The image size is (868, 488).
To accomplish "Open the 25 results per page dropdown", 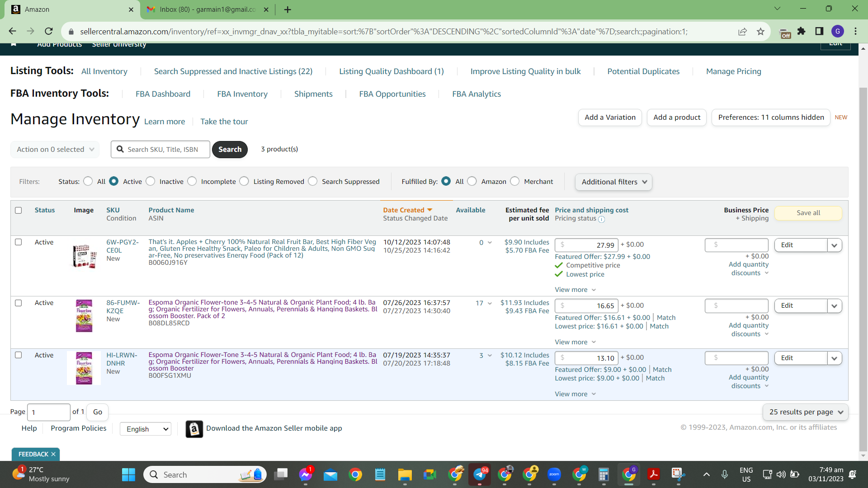I will pyautogui.click(x=806, y=412).
